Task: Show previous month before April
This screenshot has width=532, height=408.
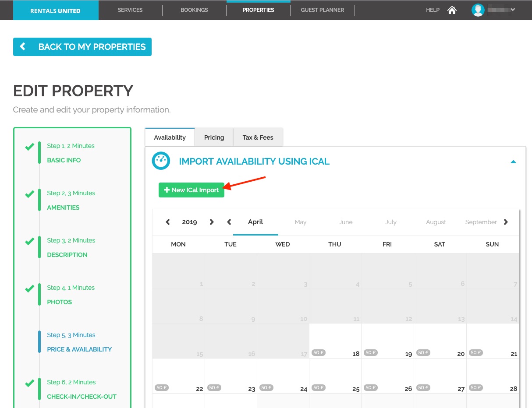Action: click(x=229, y=222)
